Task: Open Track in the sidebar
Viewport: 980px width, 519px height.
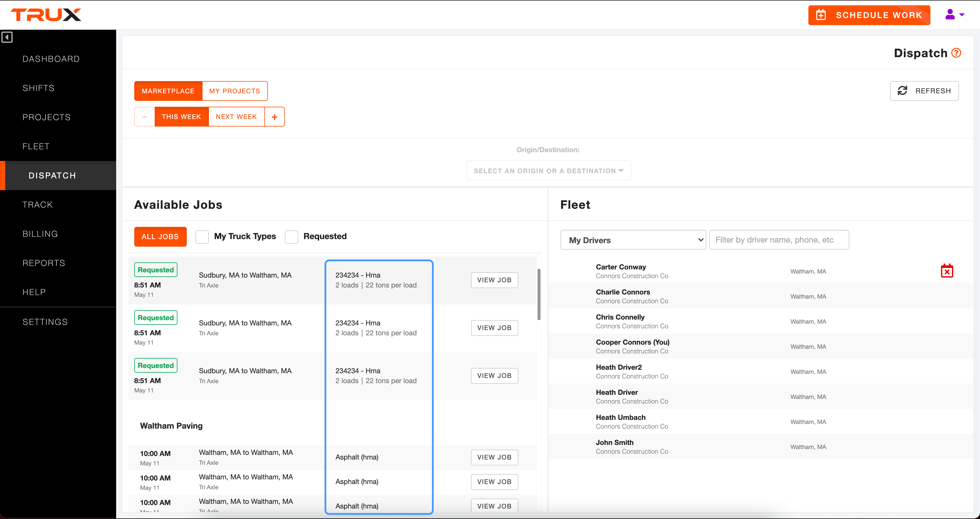Action: [38, 205]
